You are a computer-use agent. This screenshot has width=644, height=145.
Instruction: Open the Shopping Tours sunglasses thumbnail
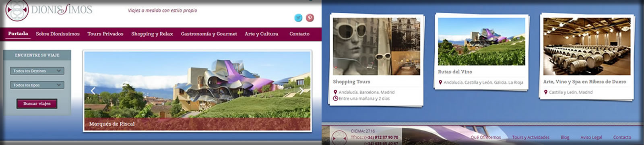[x=376, y=46]
